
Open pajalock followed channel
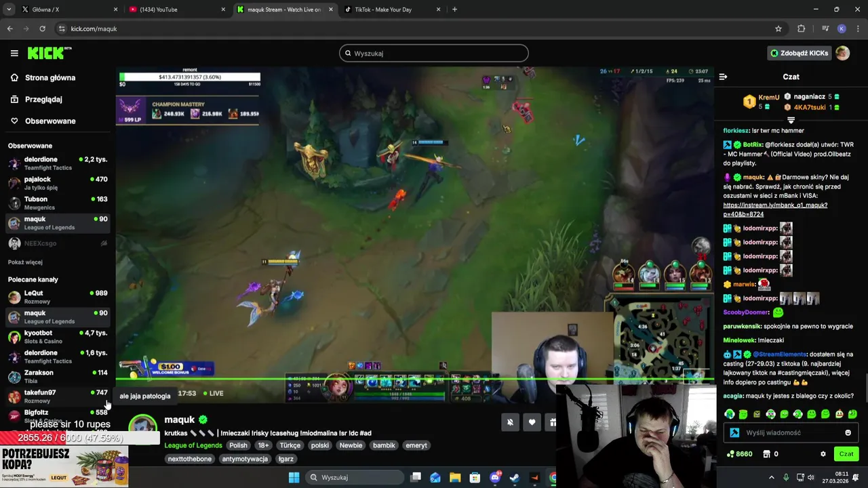pos(58,183)
